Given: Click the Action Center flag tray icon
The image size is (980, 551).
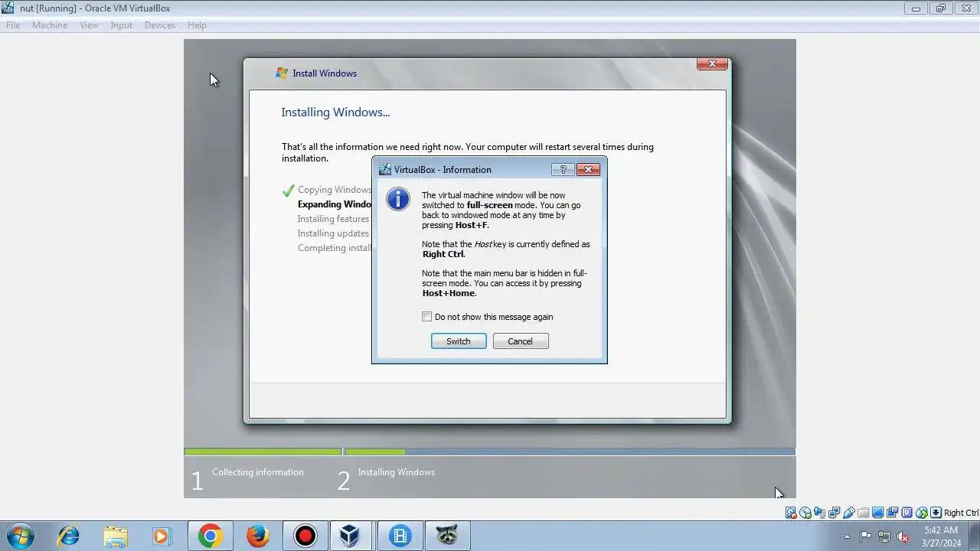Looking at the screenshot, I should click(x=865, y=536).
